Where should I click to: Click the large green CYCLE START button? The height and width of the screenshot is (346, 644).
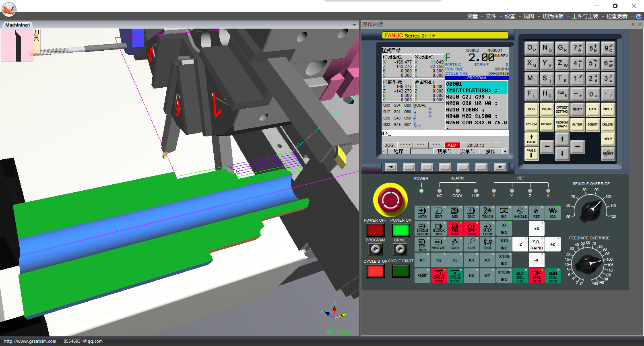[400, 271]
